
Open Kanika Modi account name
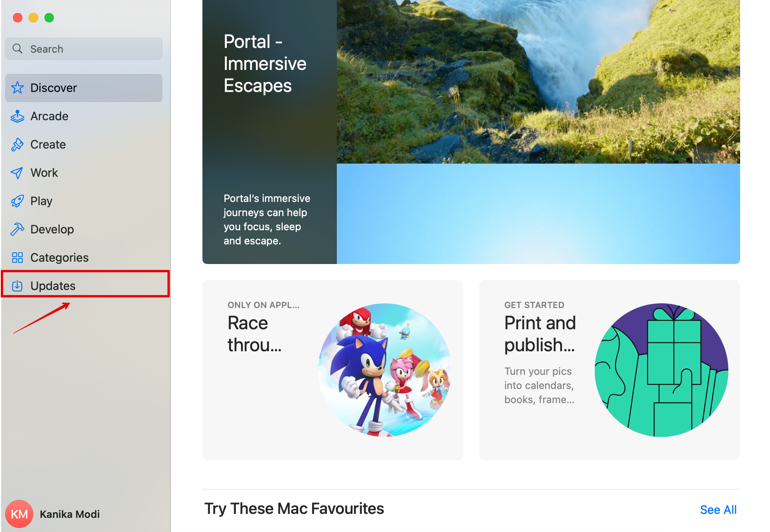[70, 514]
